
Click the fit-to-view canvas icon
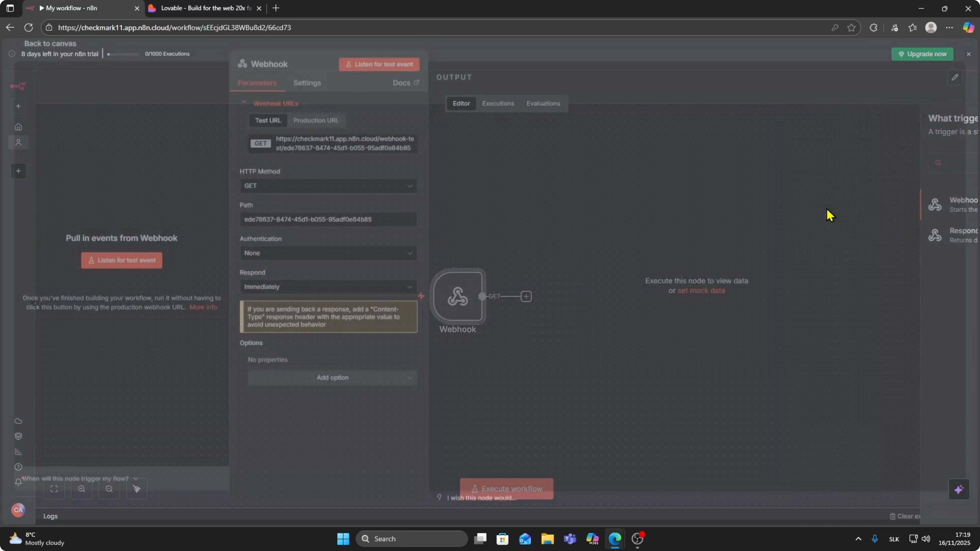54,489
